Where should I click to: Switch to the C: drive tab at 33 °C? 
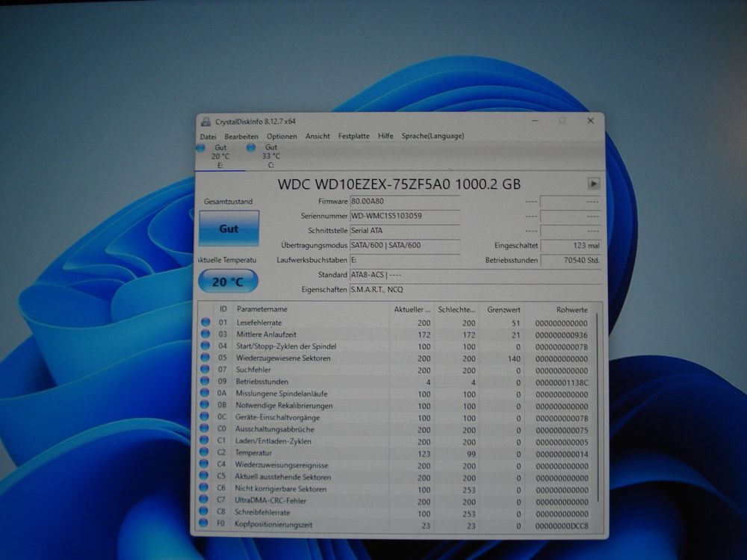[270, 156]
